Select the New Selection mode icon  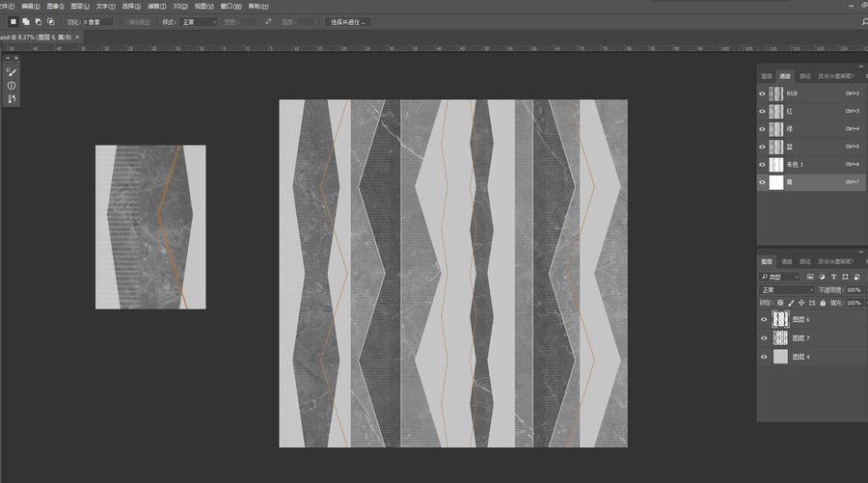point(14,21)
